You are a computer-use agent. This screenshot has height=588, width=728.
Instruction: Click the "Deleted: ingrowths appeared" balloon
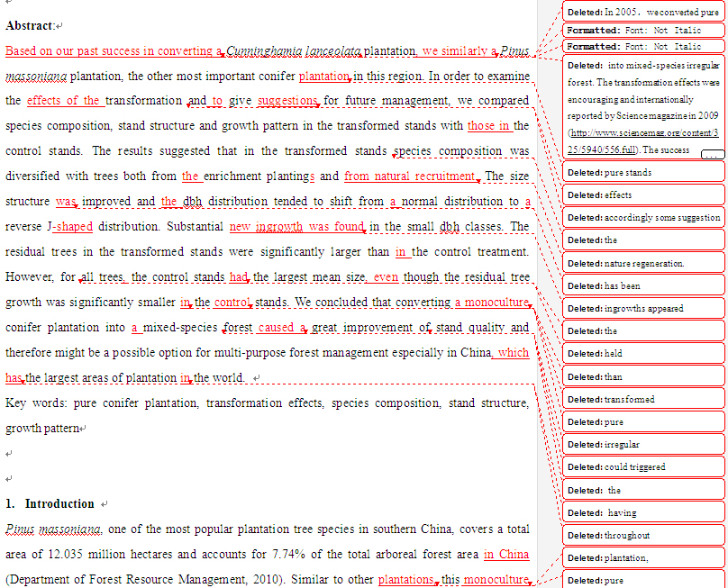(x=631, y=308)
